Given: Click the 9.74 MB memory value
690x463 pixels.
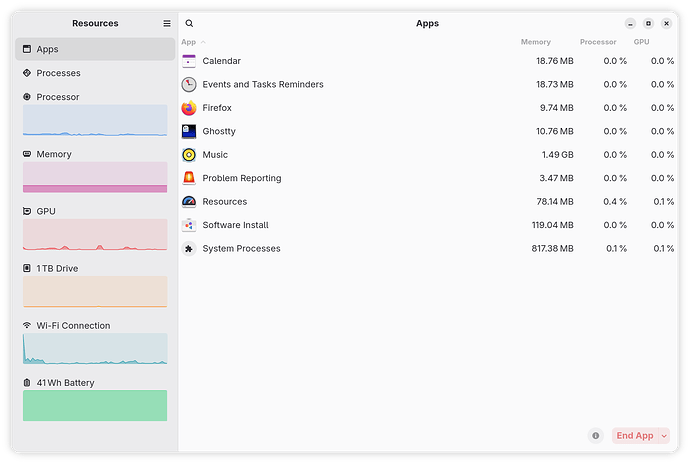Looking at the screenshot, I should [557, 108].
